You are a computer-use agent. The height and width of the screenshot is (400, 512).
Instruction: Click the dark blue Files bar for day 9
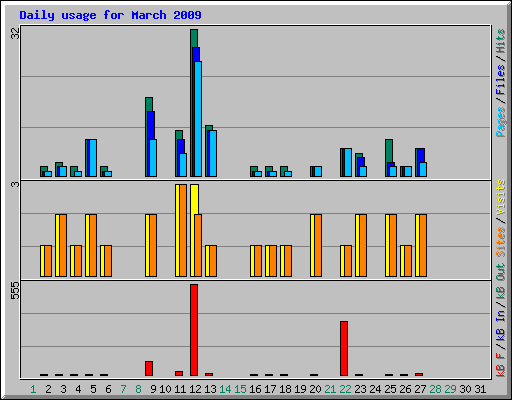(x=151, y=125)
